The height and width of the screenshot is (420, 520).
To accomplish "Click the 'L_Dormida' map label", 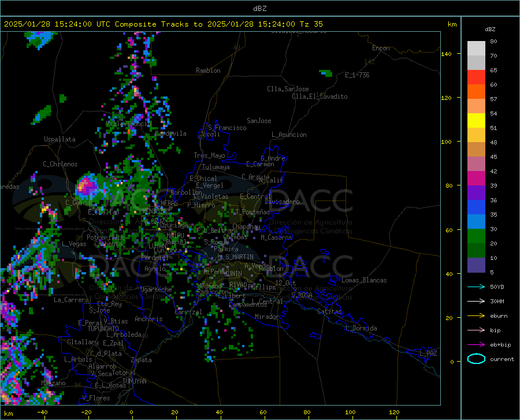I will tap(361, 328).
